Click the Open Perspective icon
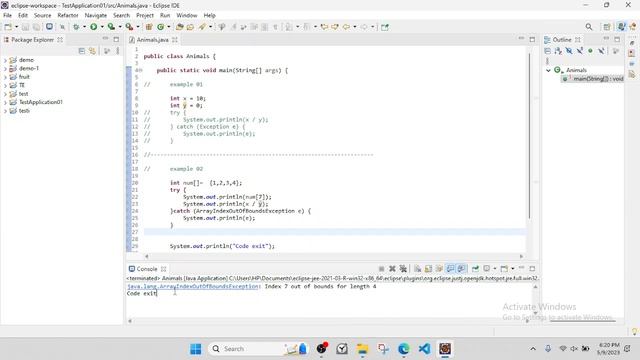 607,27
